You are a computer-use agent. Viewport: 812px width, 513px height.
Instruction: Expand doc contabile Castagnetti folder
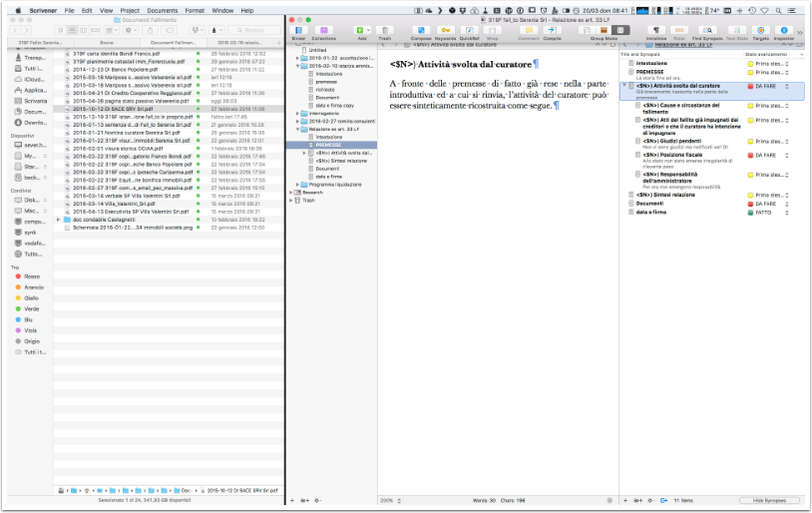[x=59, y=220]
